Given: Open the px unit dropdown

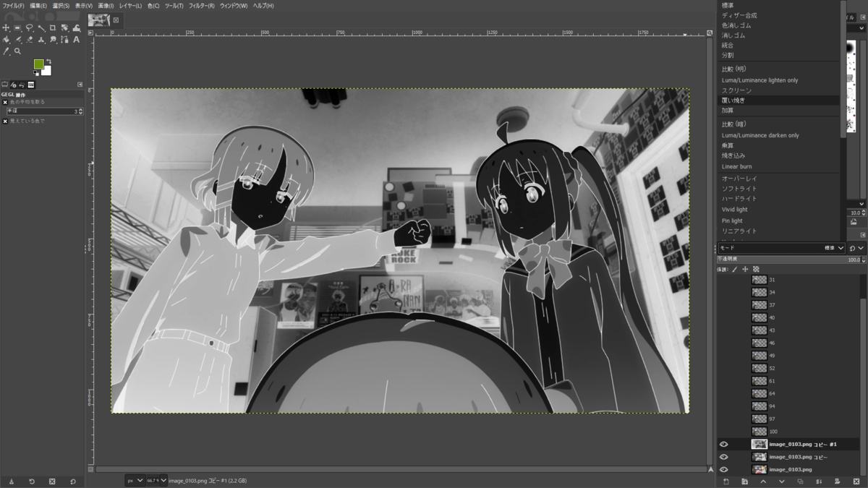Looking at the screenshot, I should point(135,480).
